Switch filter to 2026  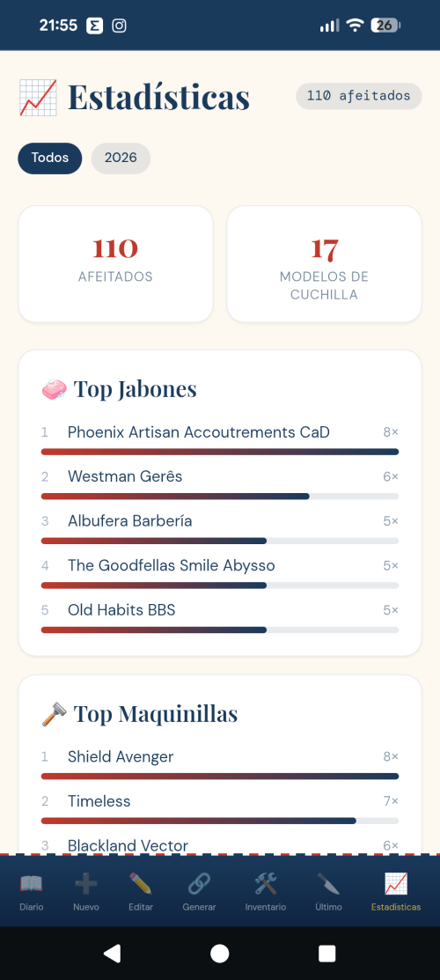pos(121,158)
